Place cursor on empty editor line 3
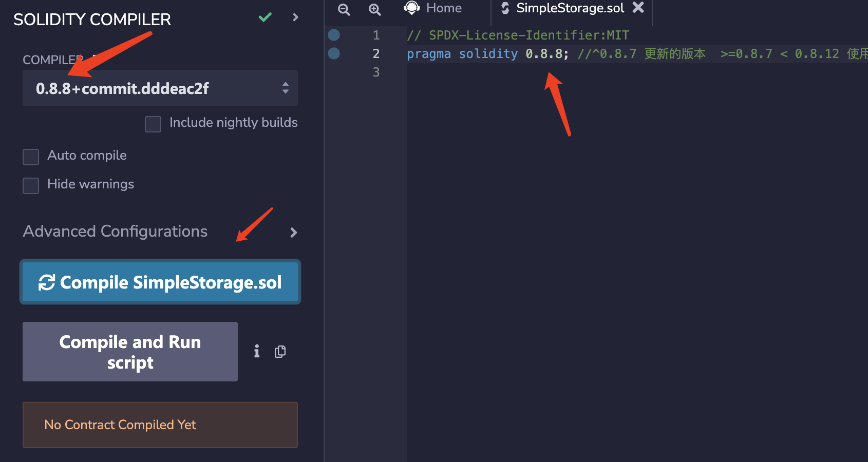This screenshot has width=868, height=462. pyautogui.click(x=637, y=72)
